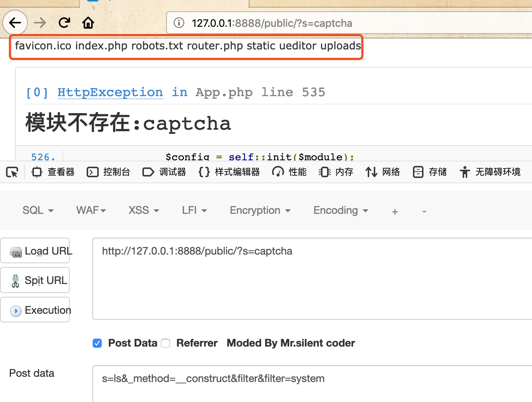
Task: Reload the page with the refresh icon
Action: (64, 23)
